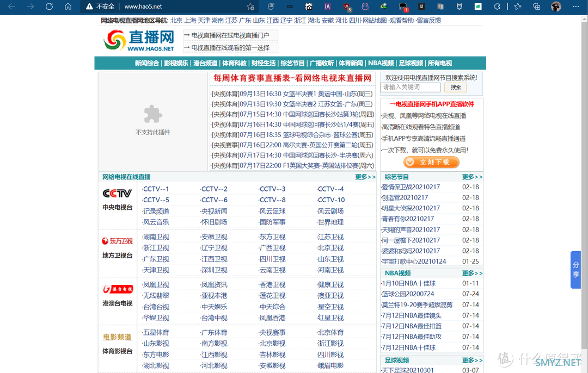Open the CCTV--5 channel link

[x=156, y=200]
